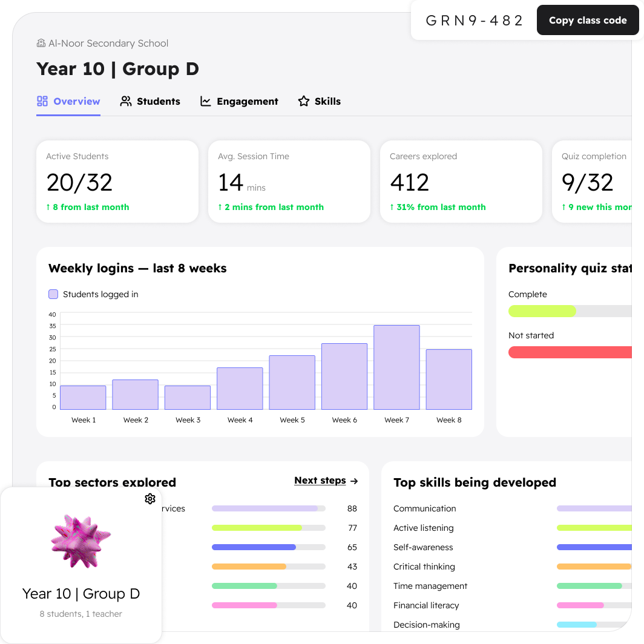The width and height of the screenshot is (644, 644).
Task: Click the Week 3 bar
Action: [188, 398]
